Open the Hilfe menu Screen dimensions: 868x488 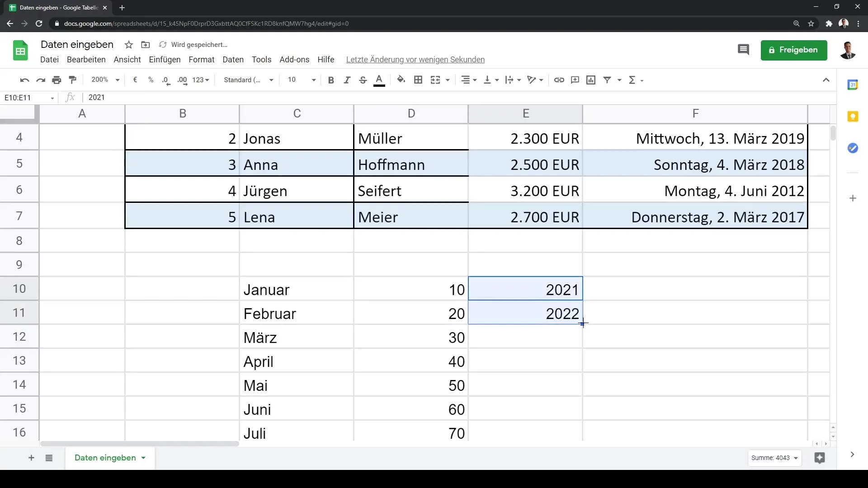click(325, 60)
